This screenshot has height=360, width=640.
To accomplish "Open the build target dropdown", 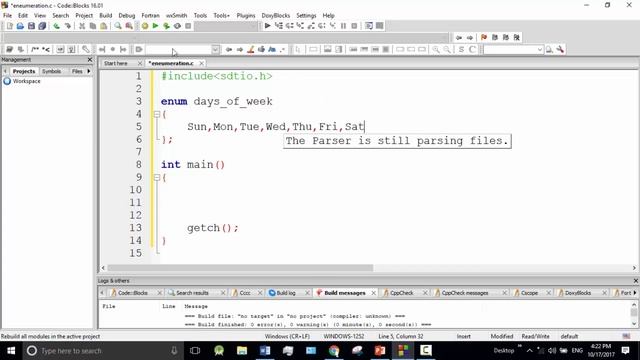I will (254, 26).
